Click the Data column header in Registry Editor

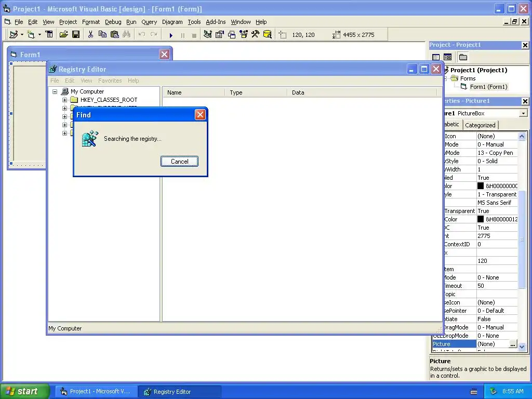[x=362, y=92]
